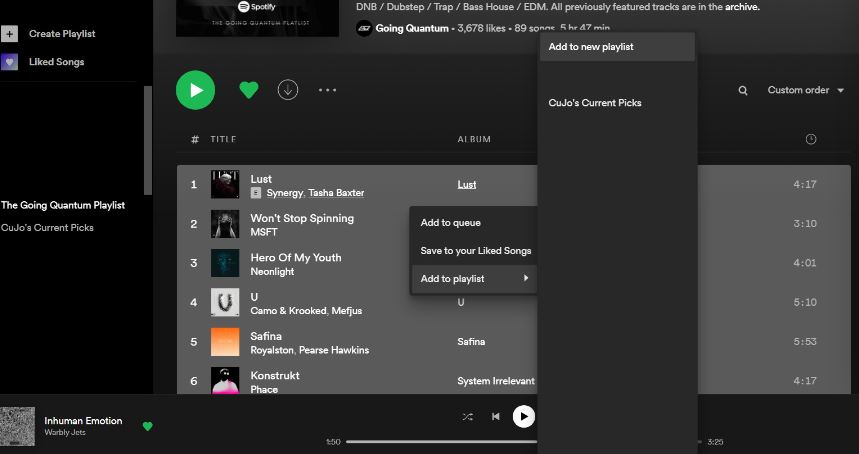The height and width of the screenshot is (454, 859).
Task: Click the Konstrukt track title
Action: tap(275, 376)
